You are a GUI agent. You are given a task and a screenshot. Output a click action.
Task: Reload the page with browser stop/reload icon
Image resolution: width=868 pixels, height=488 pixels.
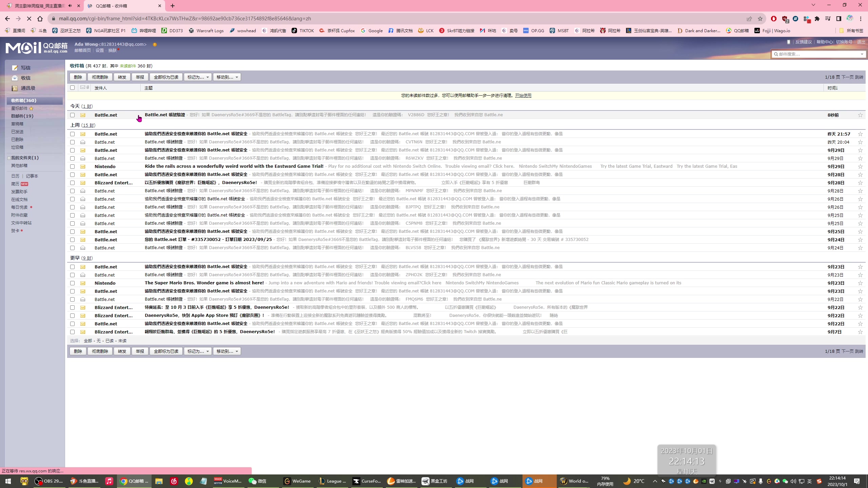(x=29, y=19)
